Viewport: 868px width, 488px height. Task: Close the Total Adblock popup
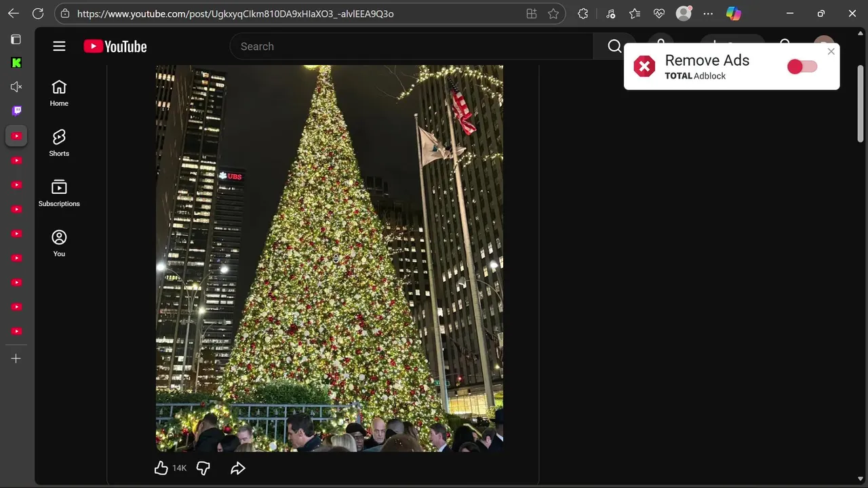point(831,52)
